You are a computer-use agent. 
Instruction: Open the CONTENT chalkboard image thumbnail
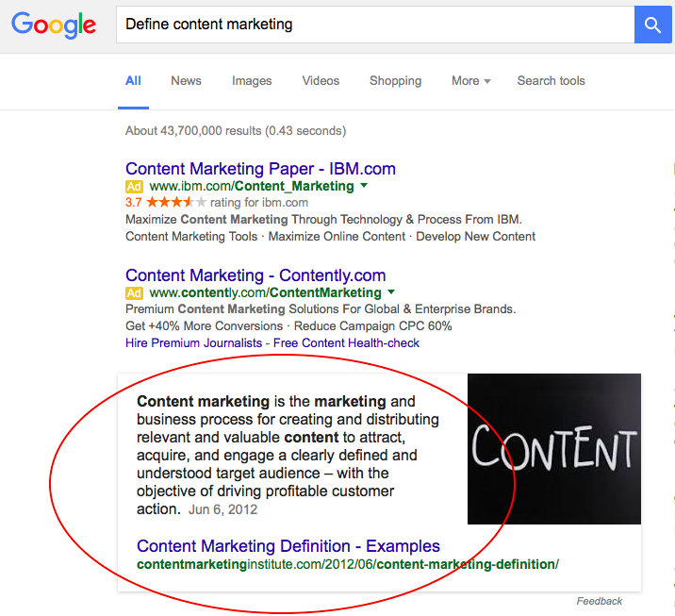tap(554, 448)
